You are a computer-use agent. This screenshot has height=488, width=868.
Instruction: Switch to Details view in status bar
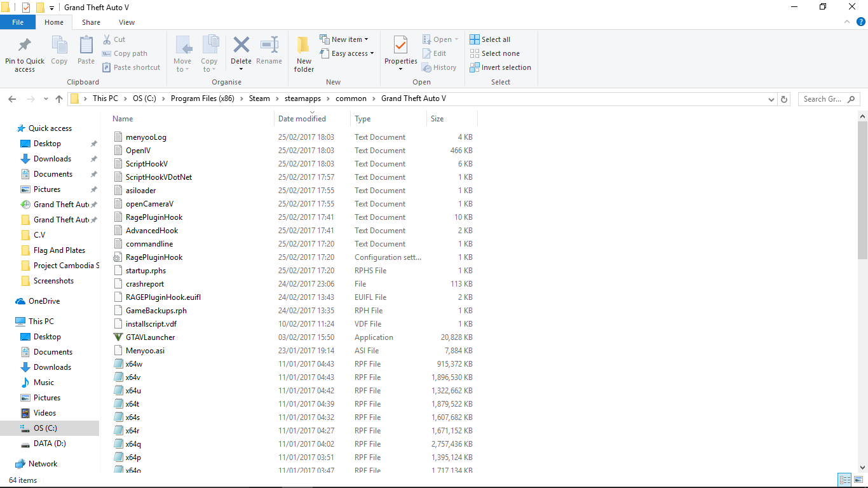tap(844, 480)
